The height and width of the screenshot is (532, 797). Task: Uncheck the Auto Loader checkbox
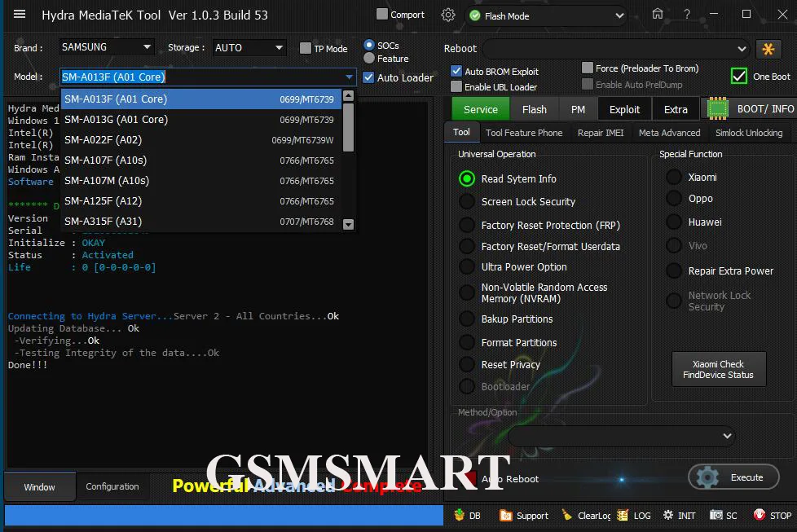click(x=368, y=77)
